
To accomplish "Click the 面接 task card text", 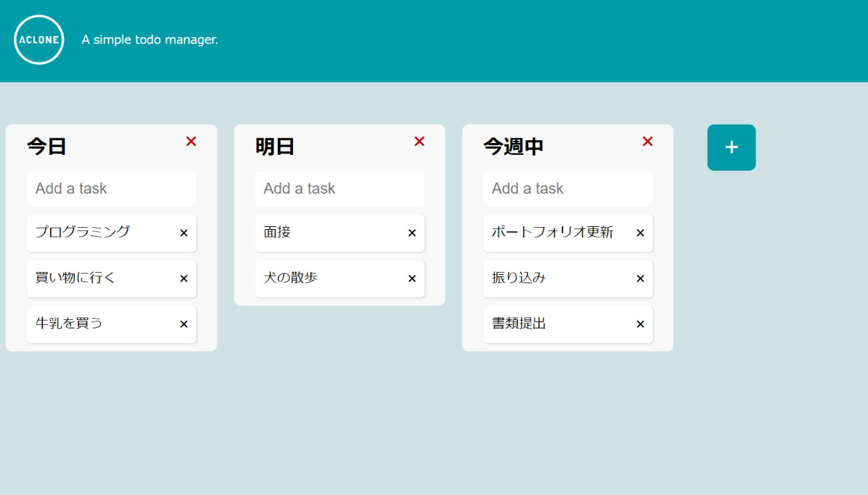I will pos(277,233).
